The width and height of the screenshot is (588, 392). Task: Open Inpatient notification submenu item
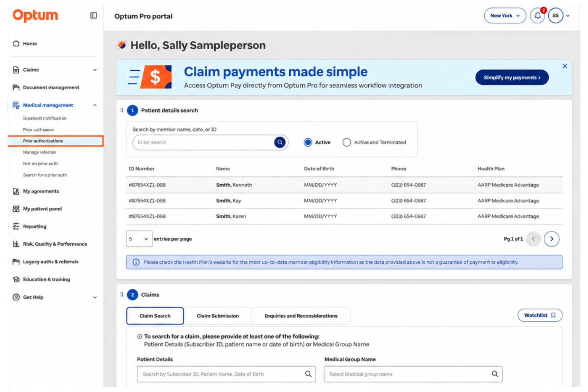[x=45, y=118]
